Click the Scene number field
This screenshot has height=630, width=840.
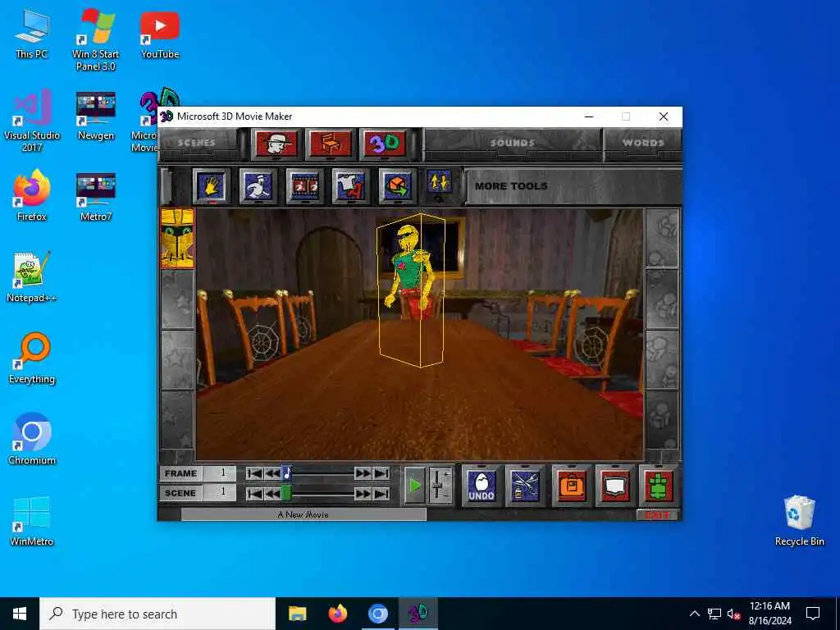click(220, 492)
